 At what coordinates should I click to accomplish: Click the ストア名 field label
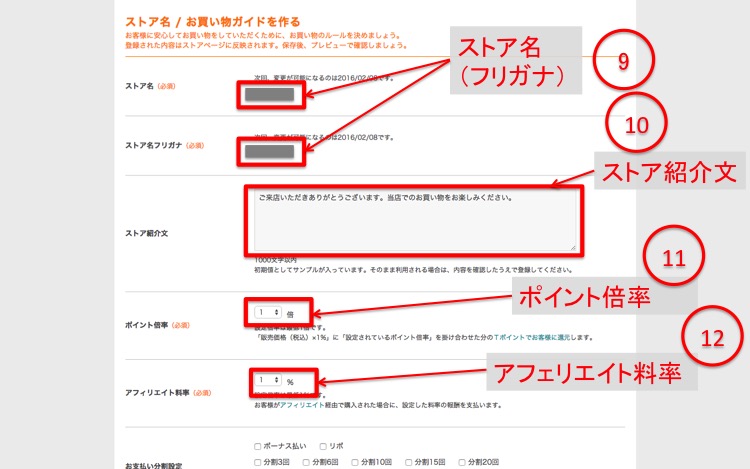point(139,86)
